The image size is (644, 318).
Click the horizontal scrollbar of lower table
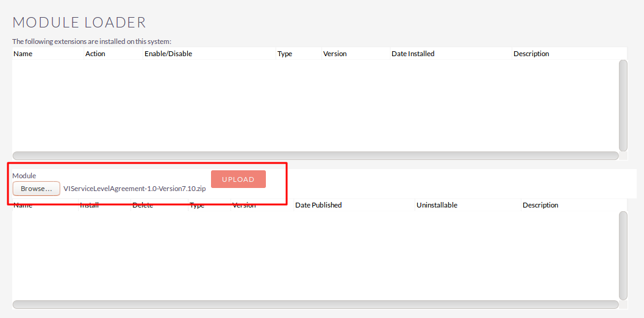pyautogui.click(x=315, y=305)
